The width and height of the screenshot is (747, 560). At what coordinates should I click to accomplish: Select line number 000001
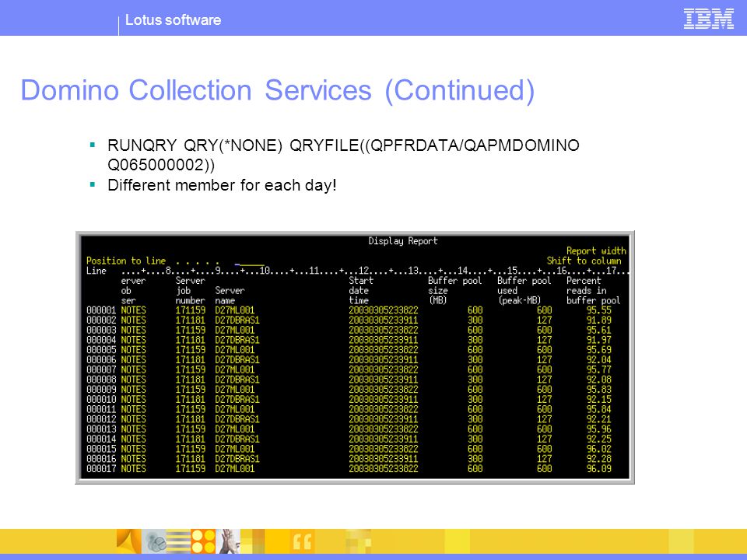pos(101,310)
